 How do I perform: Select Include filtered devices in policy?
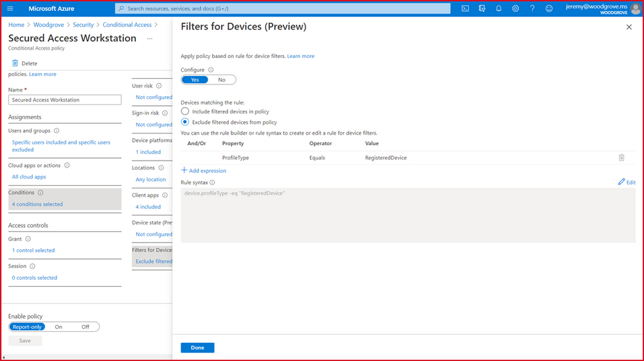[x=185, y=112]
